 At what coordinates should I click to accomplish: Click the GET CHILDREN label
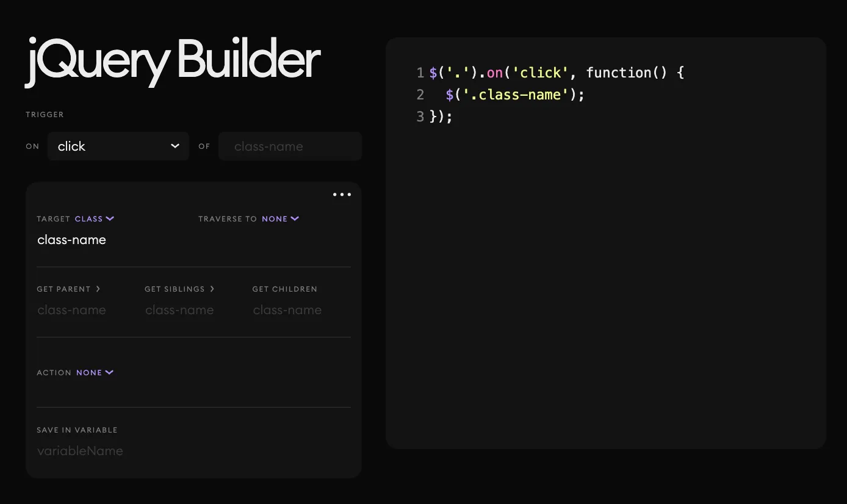[285, 289]
